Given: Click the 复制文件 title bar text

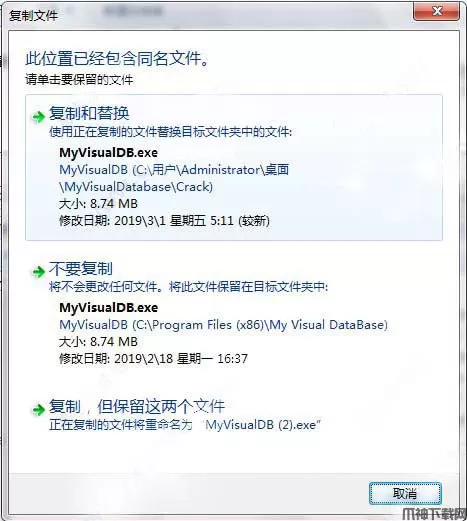Looking at the screenshot, I should click(x=33, y=15).
